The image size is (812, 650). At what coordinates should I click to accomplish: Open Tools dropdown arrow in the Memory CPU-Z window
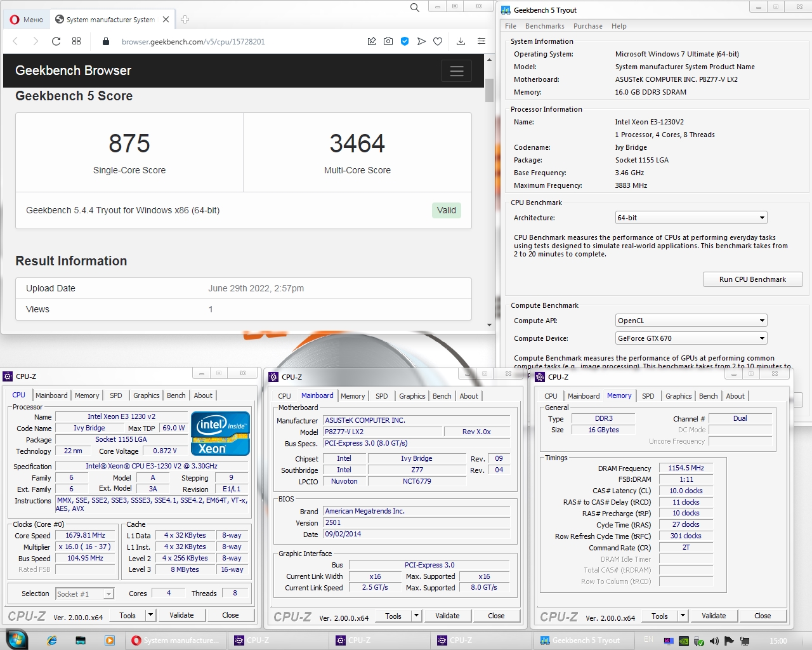(x=683, y=616)
